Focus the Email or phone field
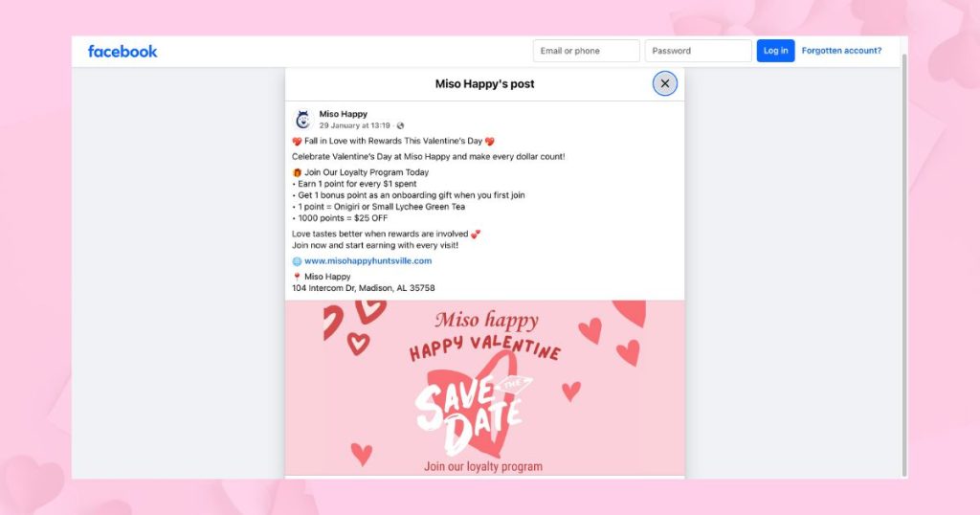The image size is (980, 515). point(586,52)
